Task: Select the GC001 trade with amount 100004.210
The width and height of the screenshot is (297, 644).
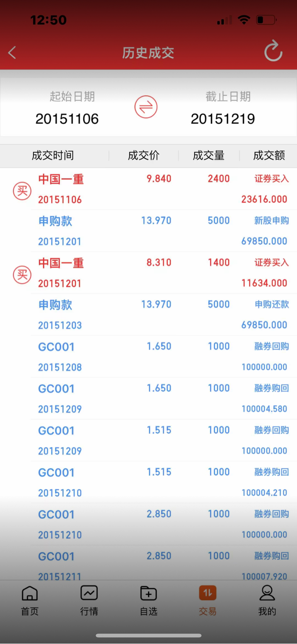Action: (162, 482)
